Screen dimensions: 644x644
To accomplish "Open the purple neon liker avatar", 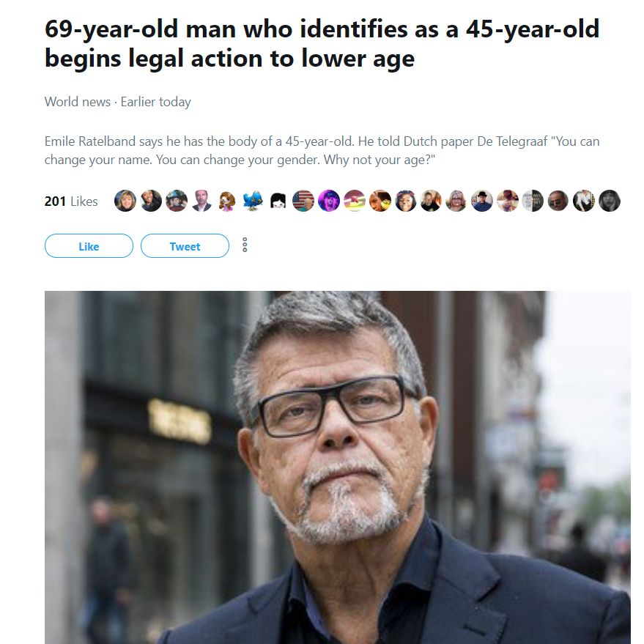I will [x=329, y=201].
